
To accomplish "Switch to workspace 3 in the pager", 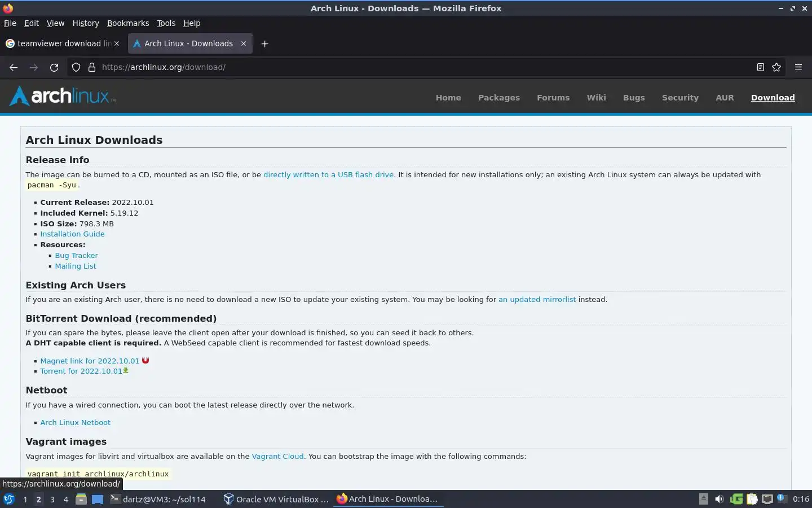I will 52,499.
